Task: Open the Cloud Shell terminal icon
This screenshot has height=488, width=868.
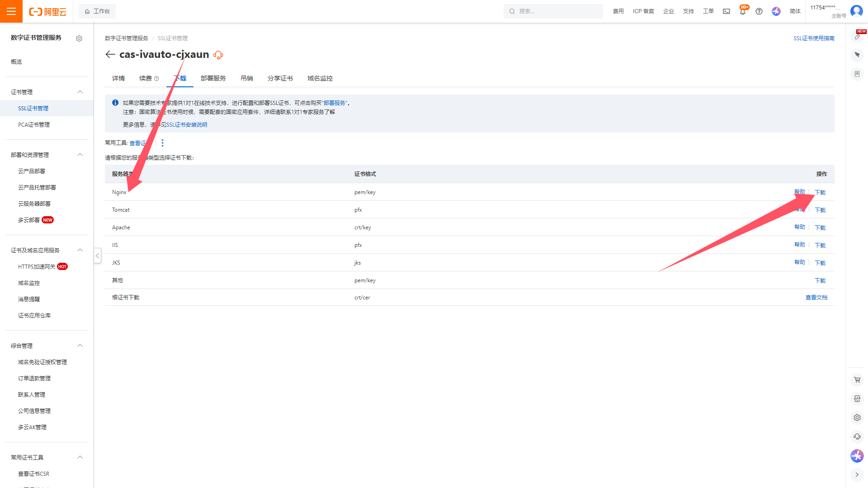Action: pos(726,11)
